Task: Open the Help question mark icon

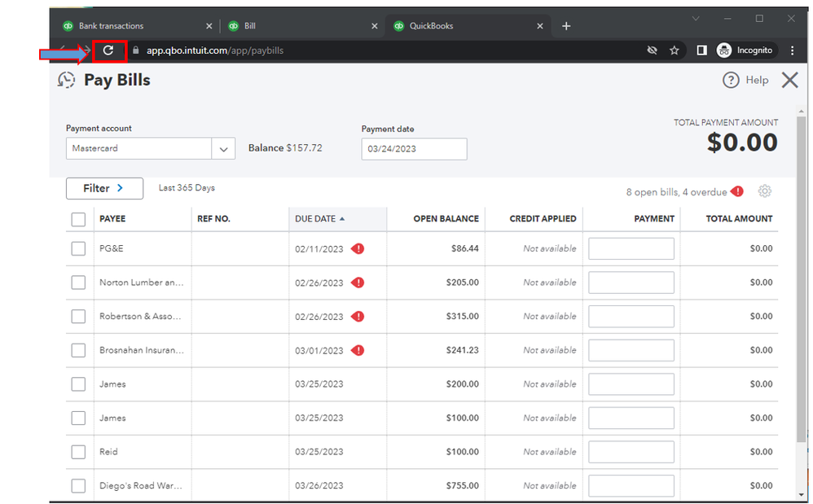Action: pyautogui.click(x=732, y=80)
